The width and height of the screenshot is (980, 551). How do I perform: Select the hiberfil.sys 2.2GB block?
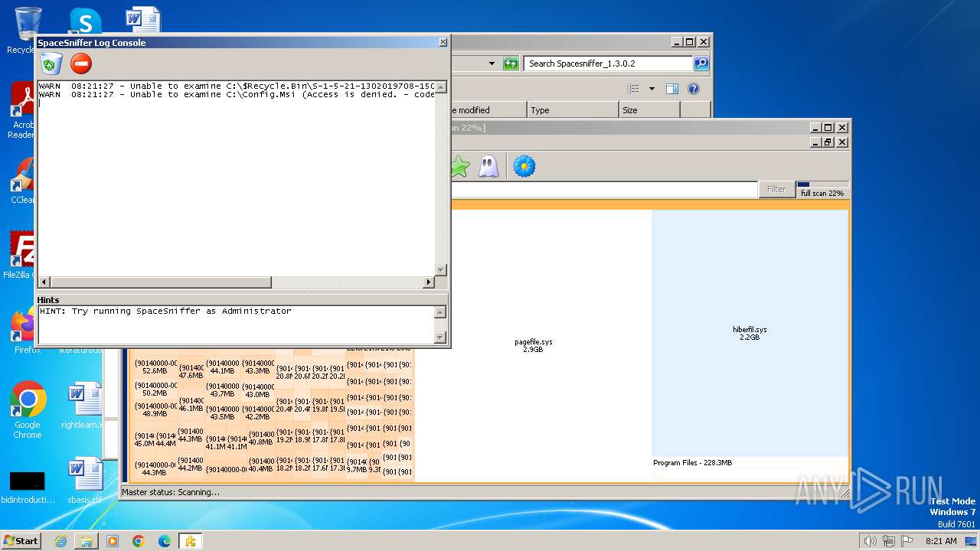point(750,333)
